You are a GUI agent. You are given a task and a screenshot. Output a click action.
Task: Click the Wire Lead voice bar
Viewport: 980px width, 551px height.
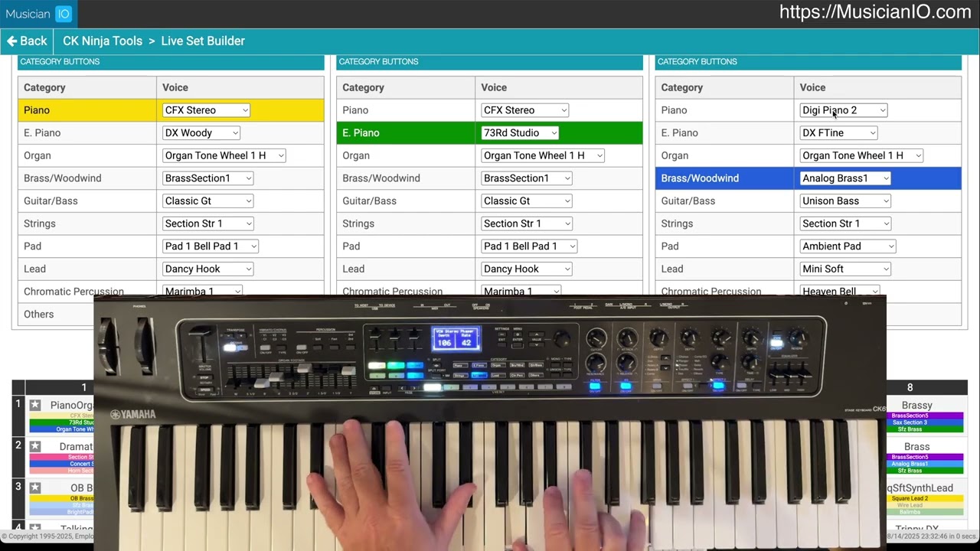(925, 505)
